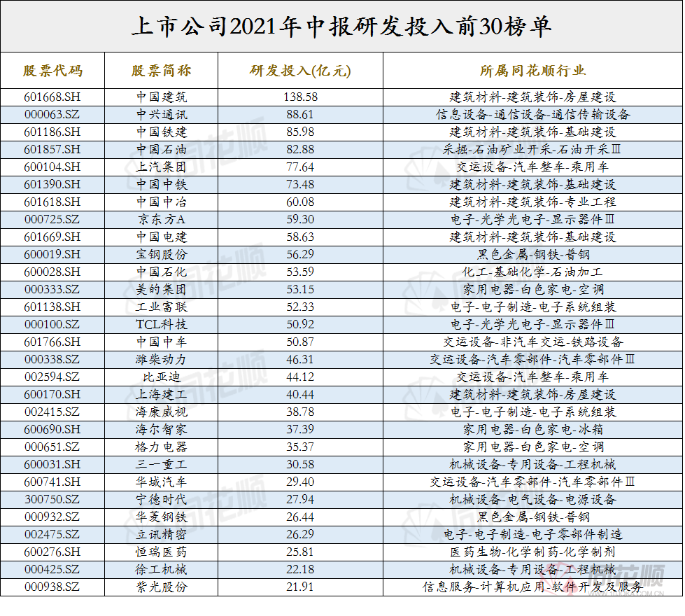Viewport: 685px width, 616px height.
Task: Click stock code 600104.SH
Action: [x=52, y=167]
